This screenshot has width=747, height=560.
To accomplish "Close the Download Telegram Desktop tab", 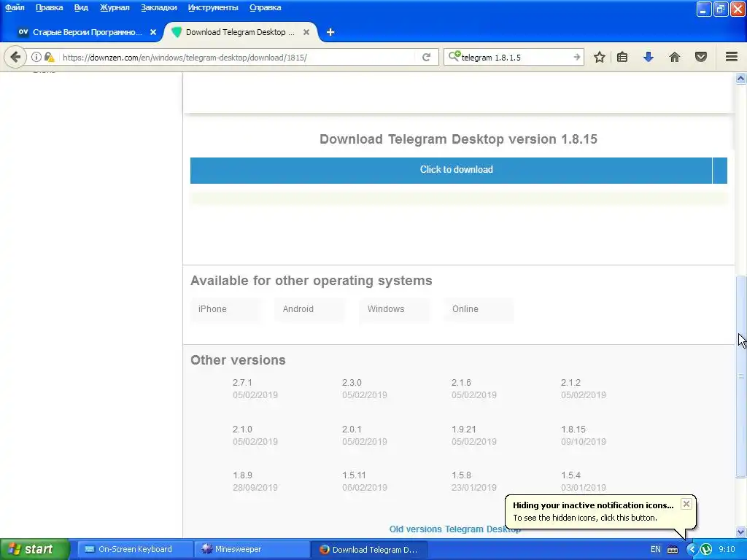I will (306, 32).
